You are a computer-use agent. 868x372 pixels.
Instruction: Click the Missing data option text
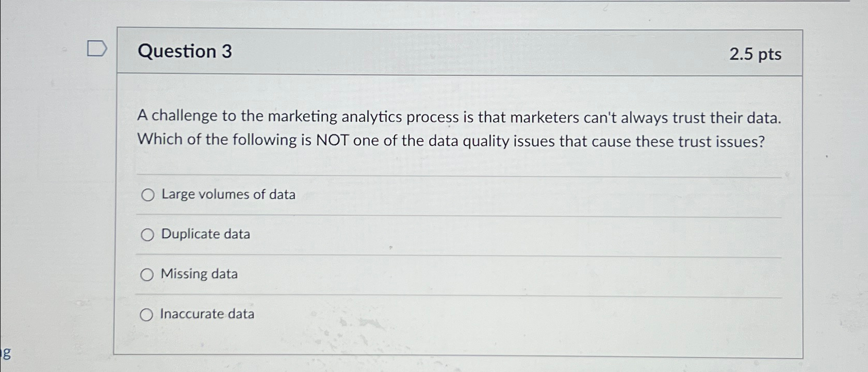click(199, 274)
